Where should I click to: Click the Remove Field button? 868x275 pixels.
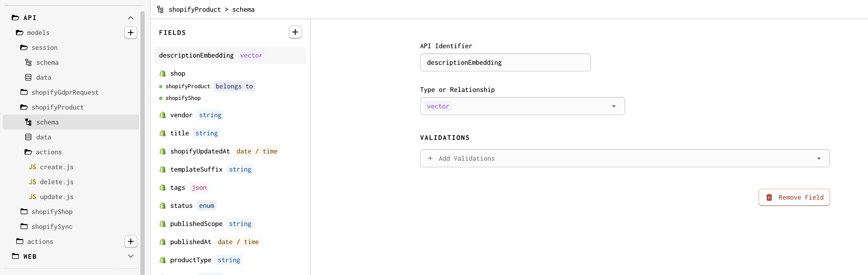coord(794,197)
